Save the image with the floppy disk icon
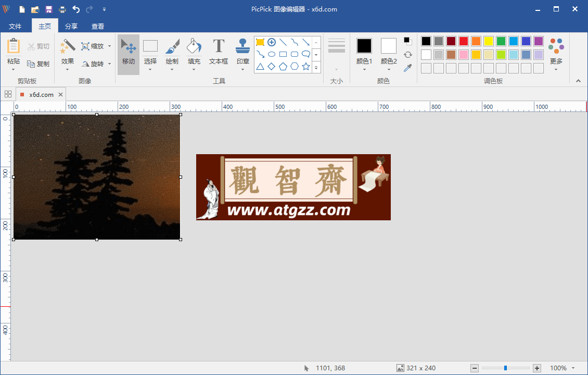This screenshot has width=588, height=375. pos(49,9)
